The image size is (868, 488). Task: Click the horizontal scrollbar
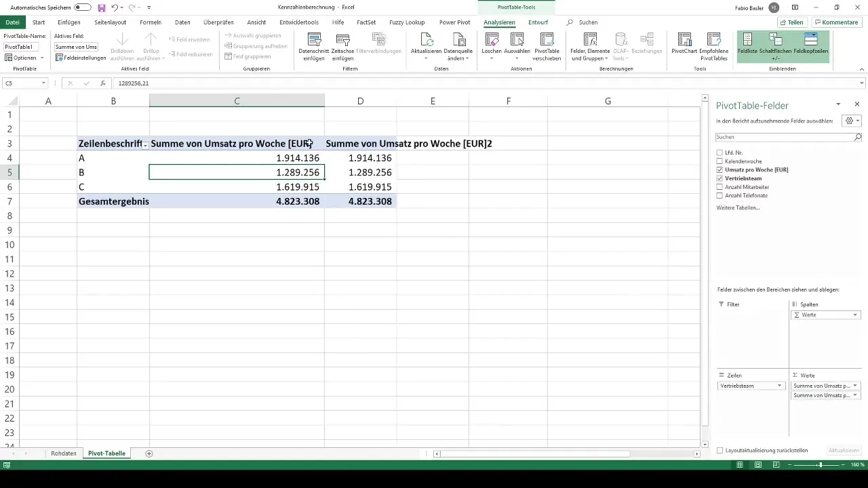(536, 453)
